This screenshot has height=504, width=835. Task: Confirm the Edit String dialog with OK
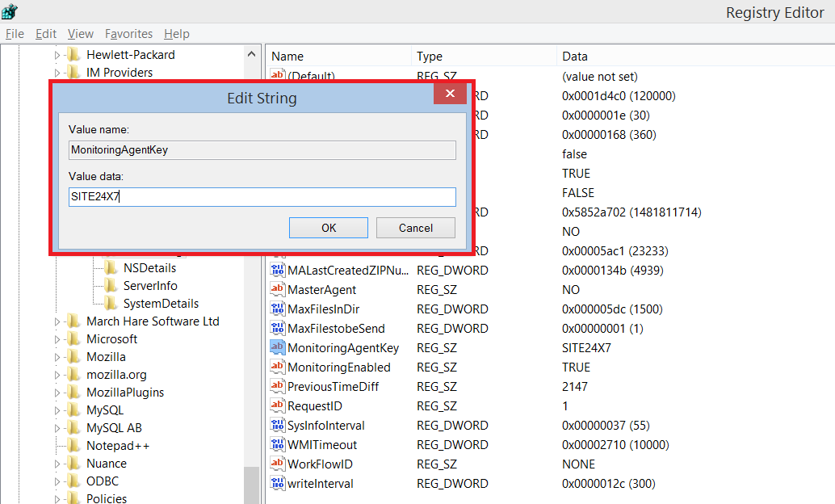click(x=329, y=228)
